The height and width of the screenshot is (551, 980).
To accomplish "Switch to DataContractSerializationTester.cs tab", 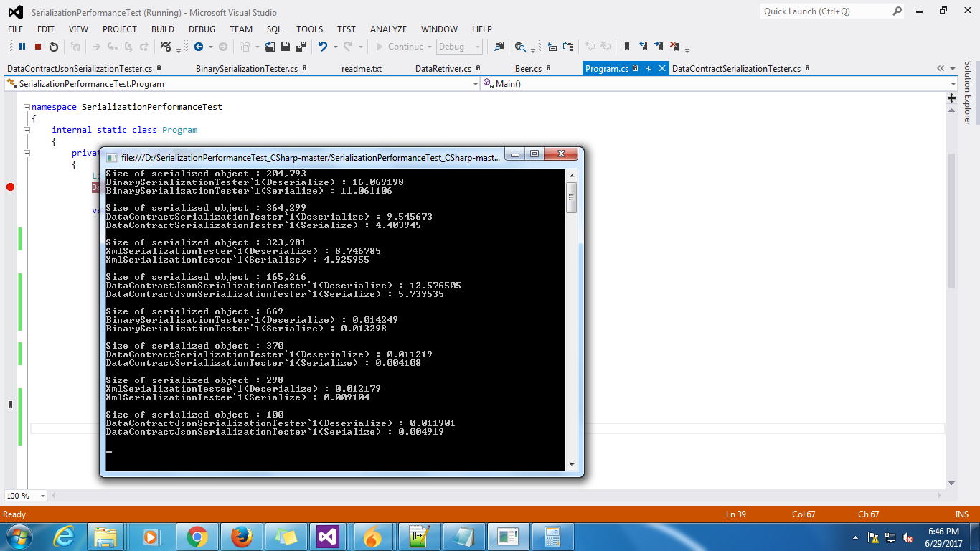I will pos(736,69).
